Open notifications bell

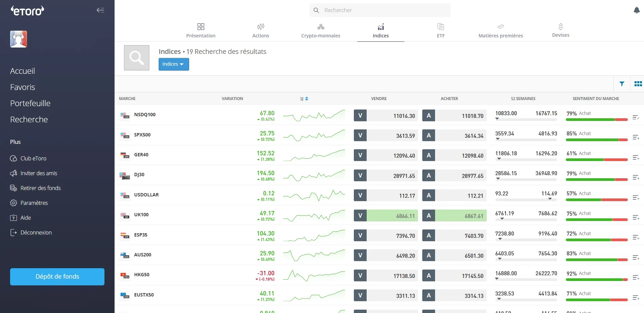point(637,10)
